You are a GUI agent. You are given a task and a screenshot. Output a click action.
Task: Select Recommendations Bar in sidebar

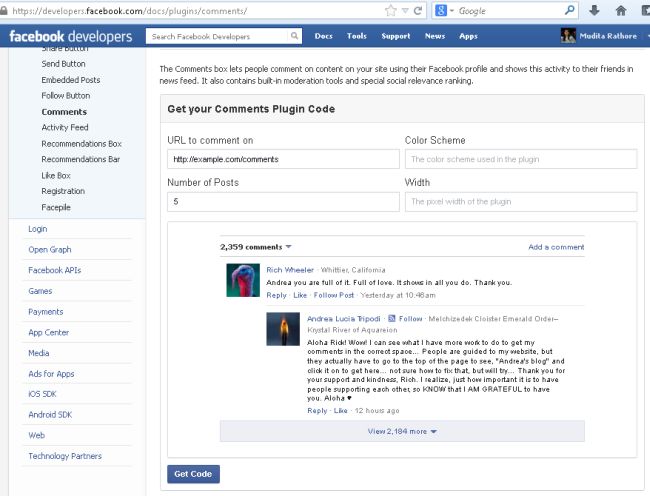(80, 160)
